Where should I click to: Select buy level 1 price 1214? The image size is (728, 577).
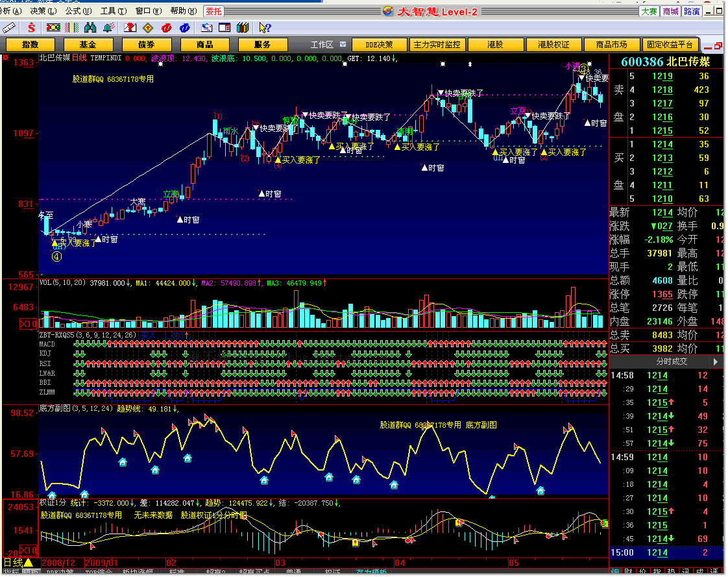[x=662, y=145]
